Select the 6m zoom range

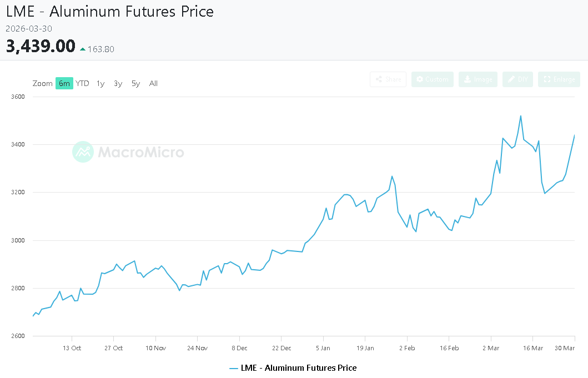pyautogui.click(x=64, y=83)
